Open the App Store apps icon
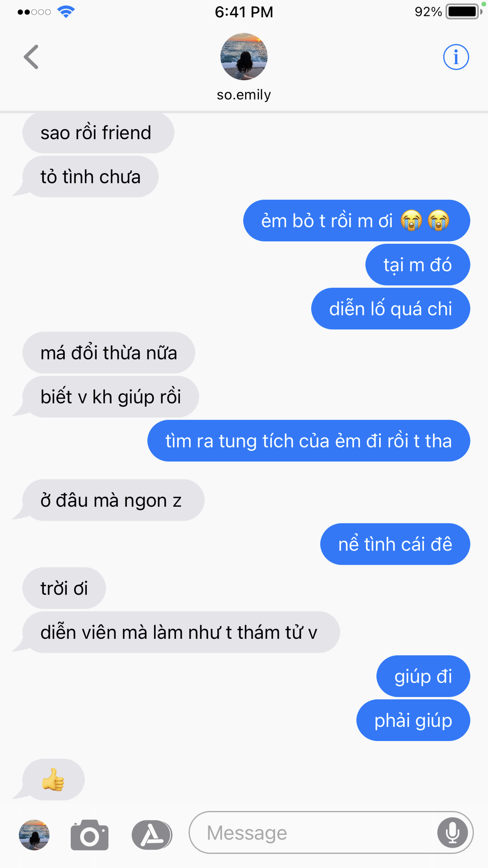 point(152,835)
